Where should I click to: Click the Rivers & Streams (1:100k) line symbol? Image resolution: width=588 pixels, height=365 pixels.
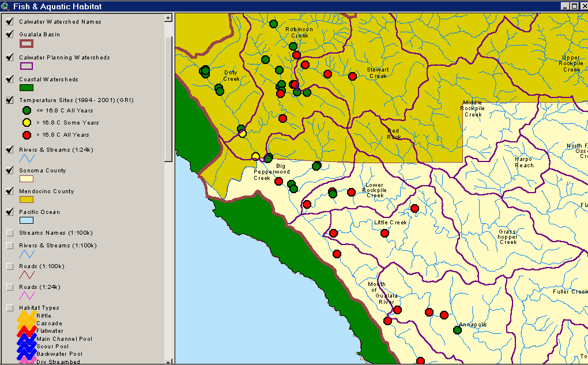[27, 254]
